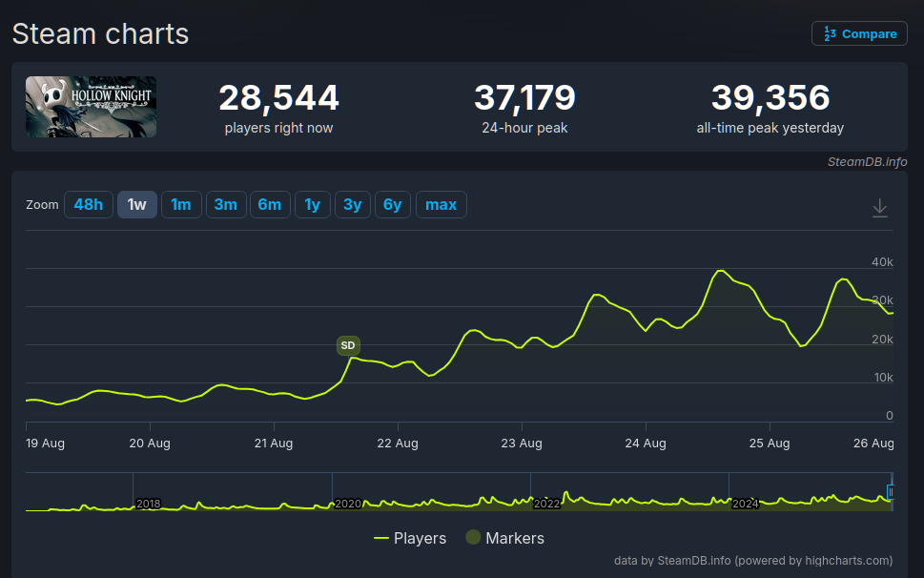Click the 28,544 players right now value

[x=278, y=98]
